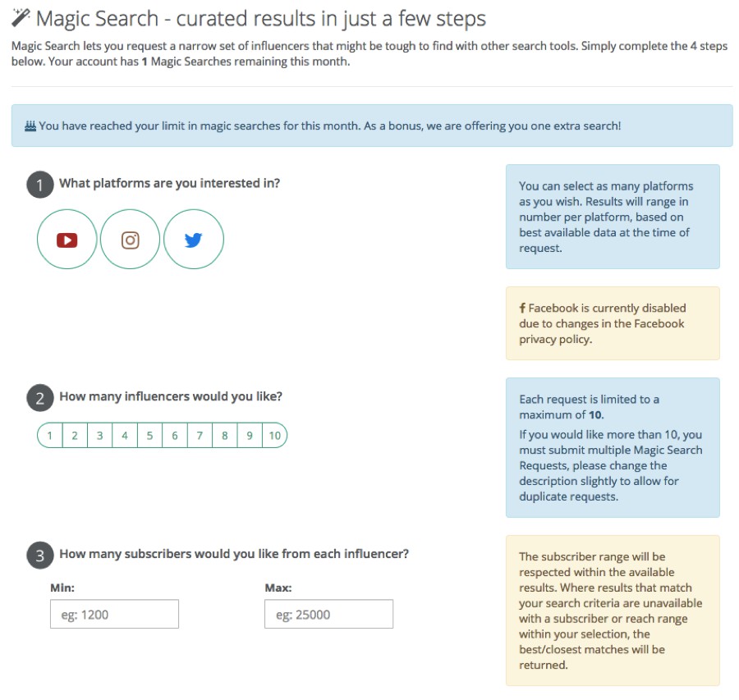The height and width of the screenshot is (700, 739).
Task: Choose 7 influencers
Action: click(200, 435)
